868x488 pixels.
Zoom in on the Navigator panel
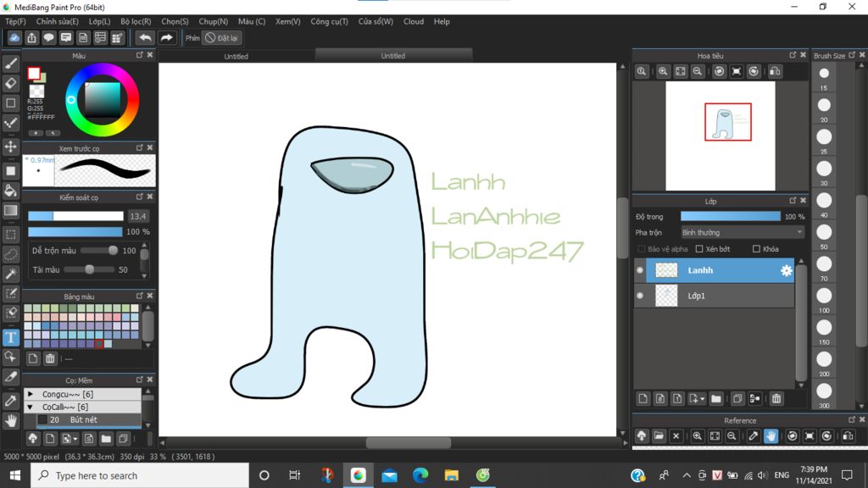point(663,71)
